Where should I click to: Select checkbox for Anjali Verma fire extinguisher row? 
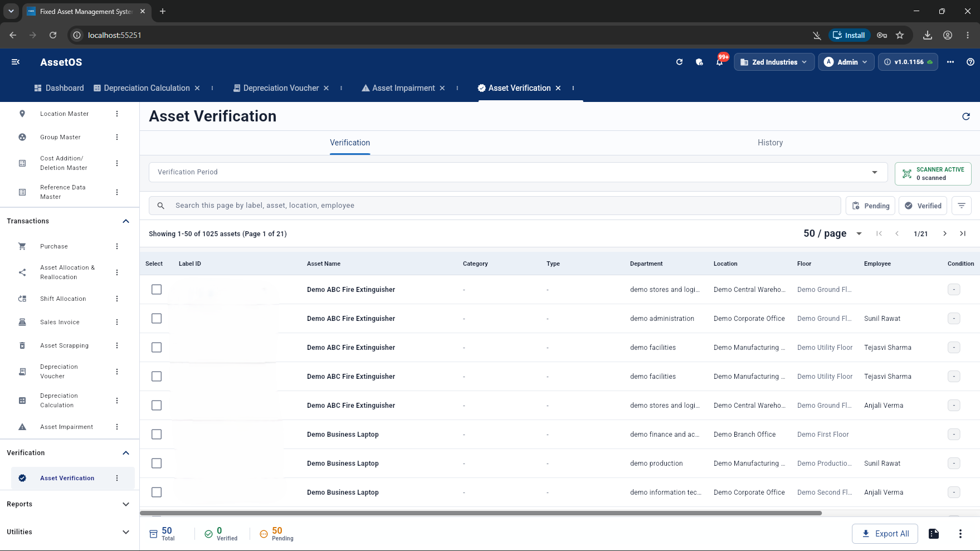[157, 406]
